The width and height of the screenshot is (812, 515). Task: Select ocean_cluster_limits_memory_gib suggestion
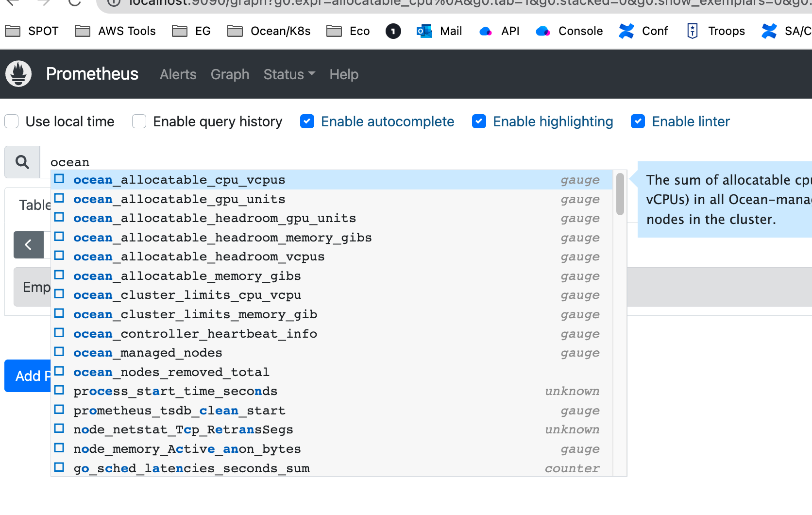332,314
